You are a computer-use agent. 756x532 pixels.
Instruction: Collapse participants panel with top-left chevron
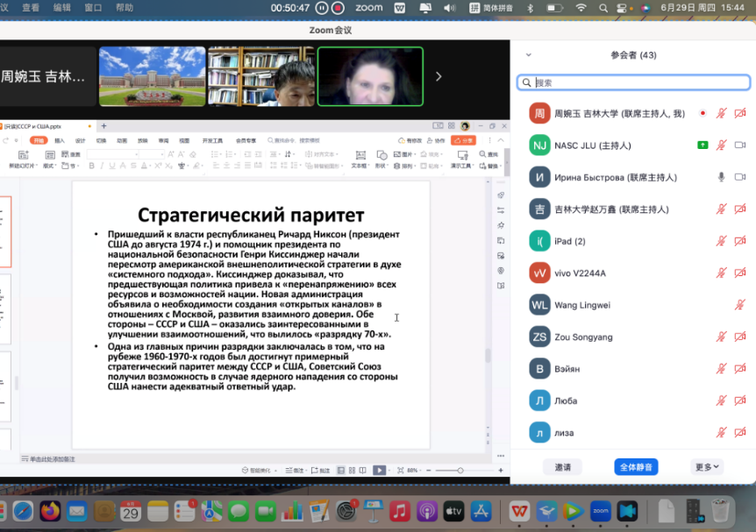coord(529,54)
